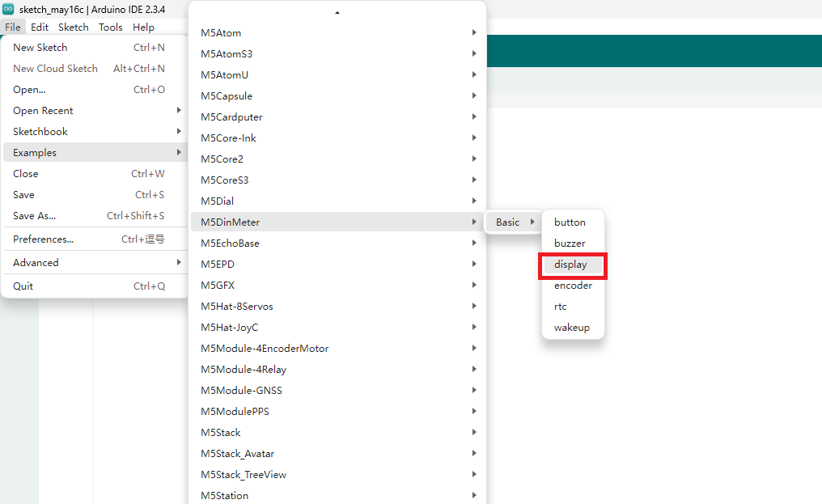Open the wakeup example sketch

(573, 328)
